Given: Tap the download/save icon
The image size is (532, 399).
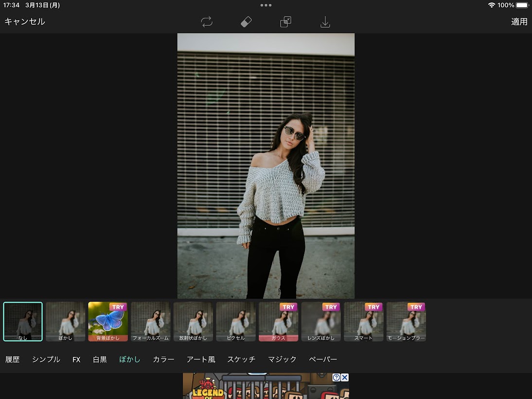Looking at the screenshot, I should click(x=325, y=22).
